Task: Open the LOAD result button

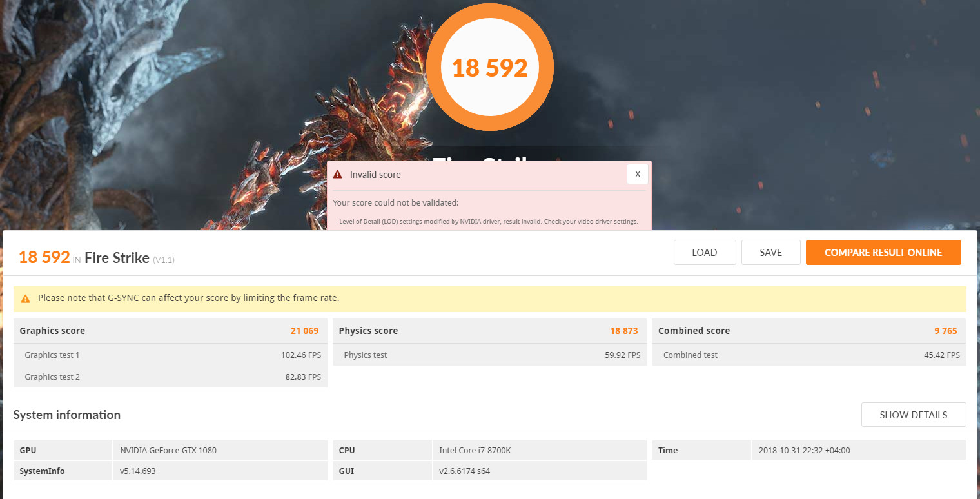Action: tap(705, 253)
